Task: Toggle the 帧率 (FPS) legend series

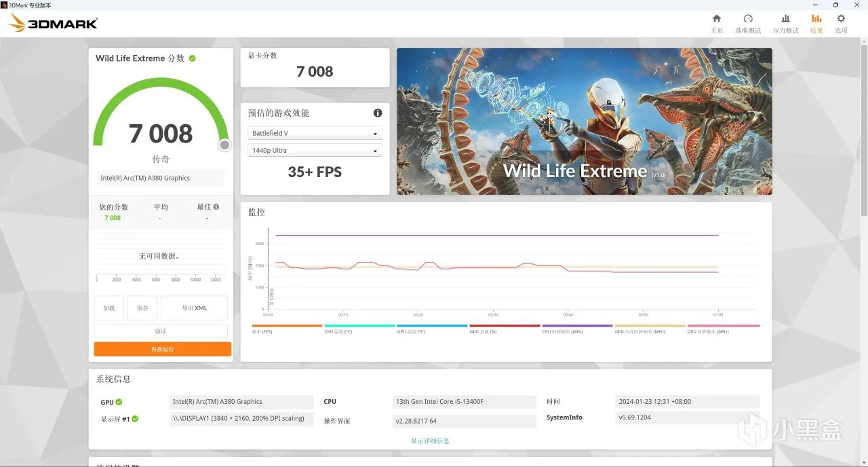Action: pyautogui.click(x=286, y=329)
